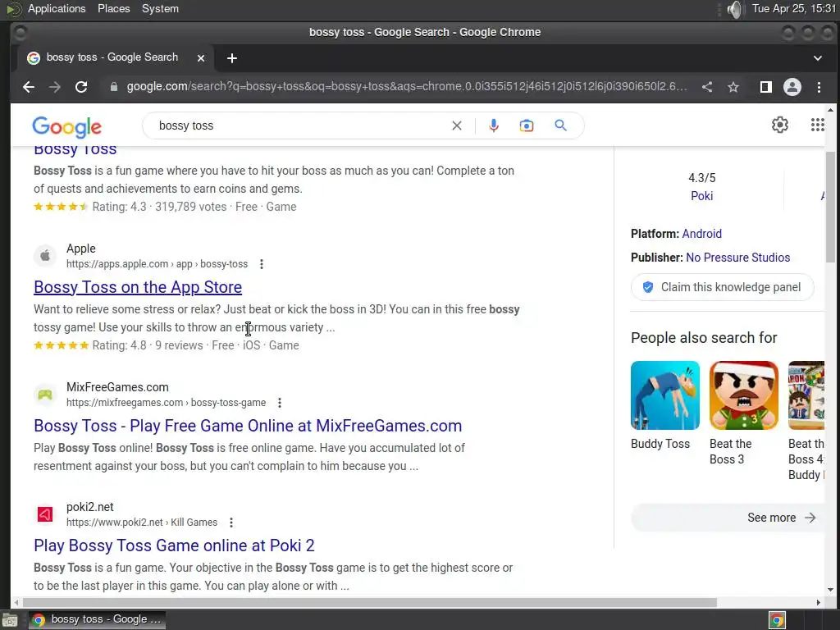Click the apps.apple.com URL breadcrumb
840x630 pixels.
click(x=157, y=264)
